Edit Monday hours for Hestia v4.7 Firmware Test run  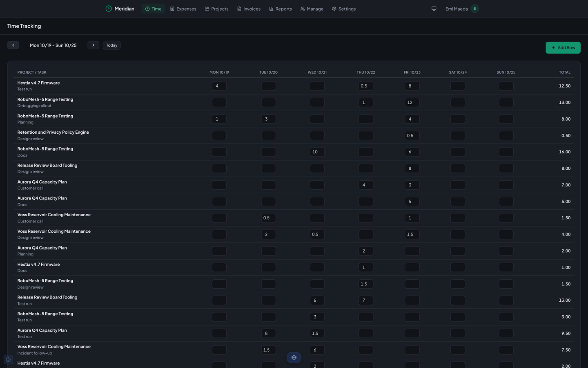point(219,86)
